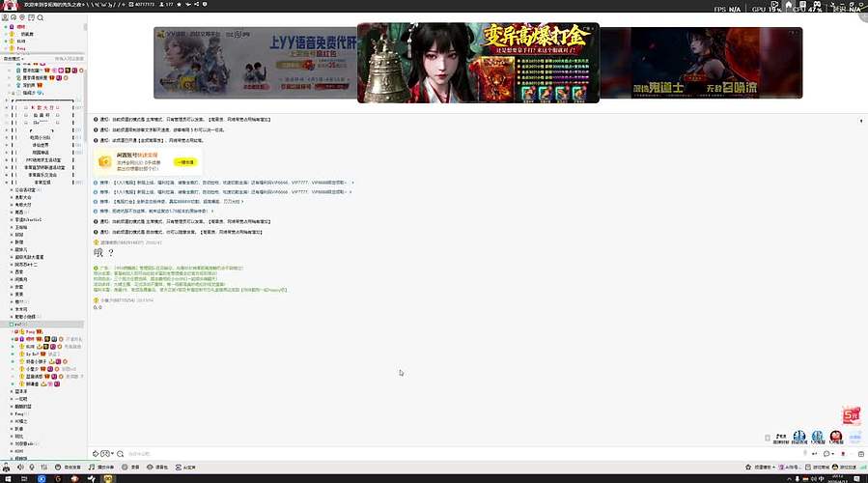The image size is (868, 483).
Task: Expand the sub-channel above Fang in sidebar list
Action: coord(12,325)
